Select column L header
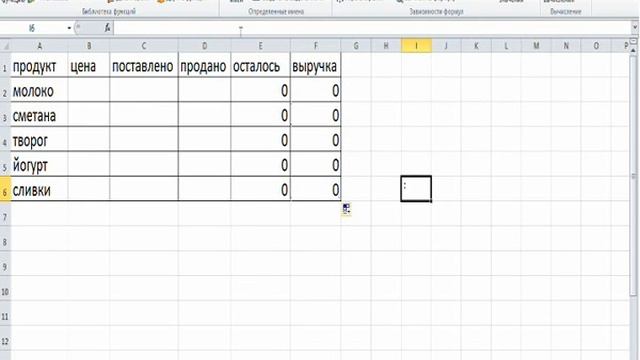This screenshot has height=360, width=640. pyautogui.click(x=506, y=46)
